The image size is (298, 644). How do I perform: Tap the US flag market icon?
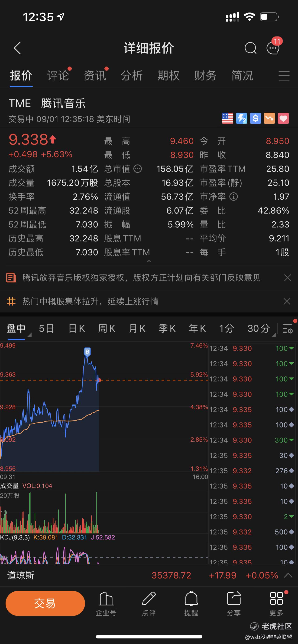click(x=227, y=118)
